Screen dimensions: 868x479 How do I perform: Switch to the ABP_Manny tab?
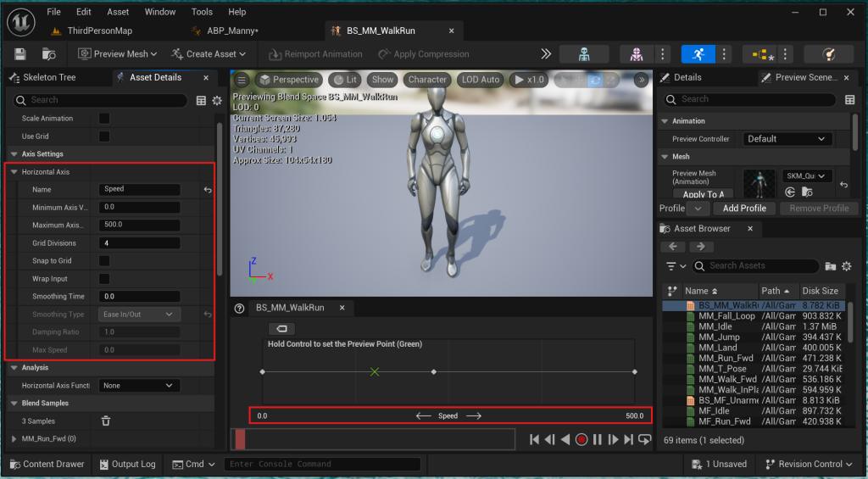pyautogui.click(x=232, y=31)
